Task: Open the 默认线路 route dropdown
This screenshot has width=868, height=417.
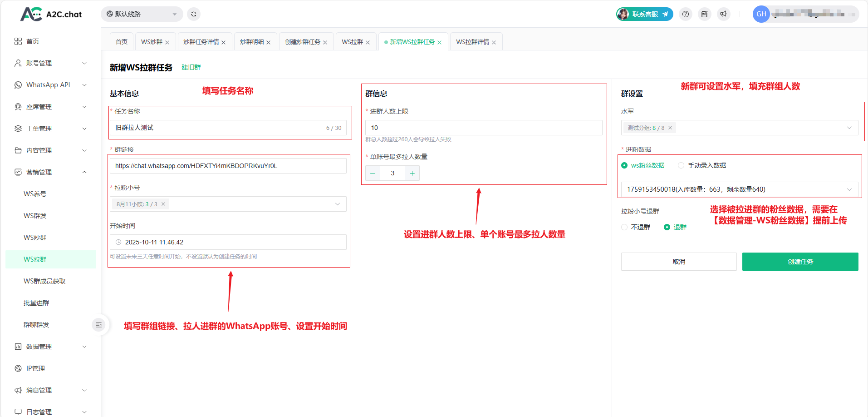Action: 142,14
